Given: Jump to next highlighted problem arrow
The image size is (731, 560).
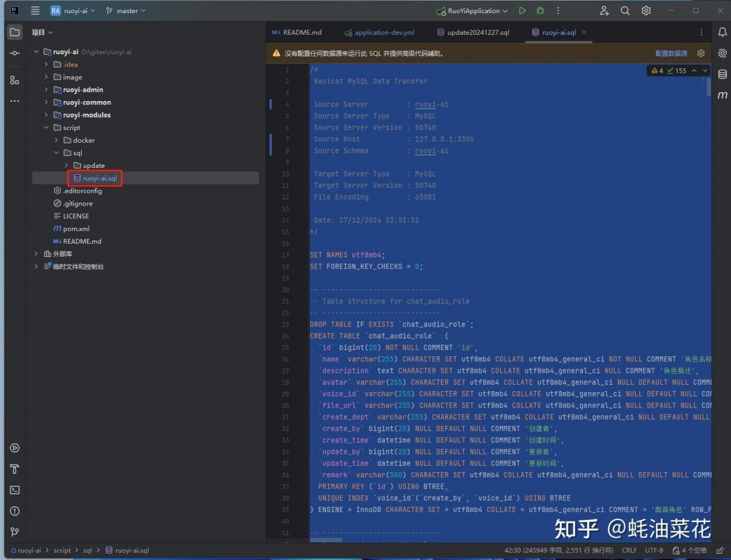Looking at the screenshot, I should tap(705, 71).
